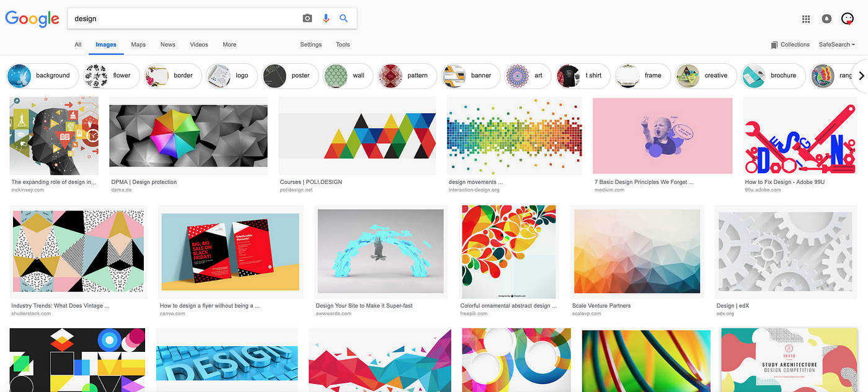Filter by the background chip
868x392 pixels.
(43, 76)
